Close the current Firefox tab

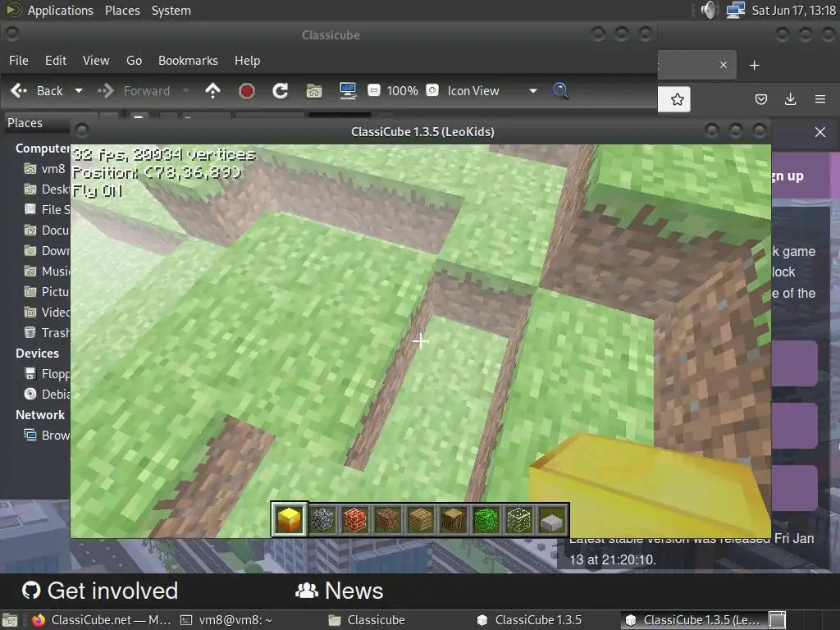pos(724,65)
